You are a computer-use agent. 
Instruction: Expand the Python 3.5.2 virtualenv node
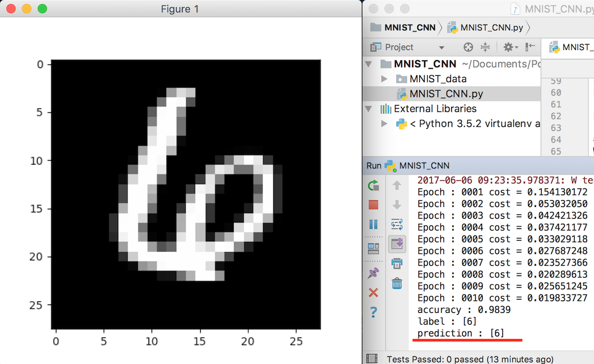(x=384, y=123)
